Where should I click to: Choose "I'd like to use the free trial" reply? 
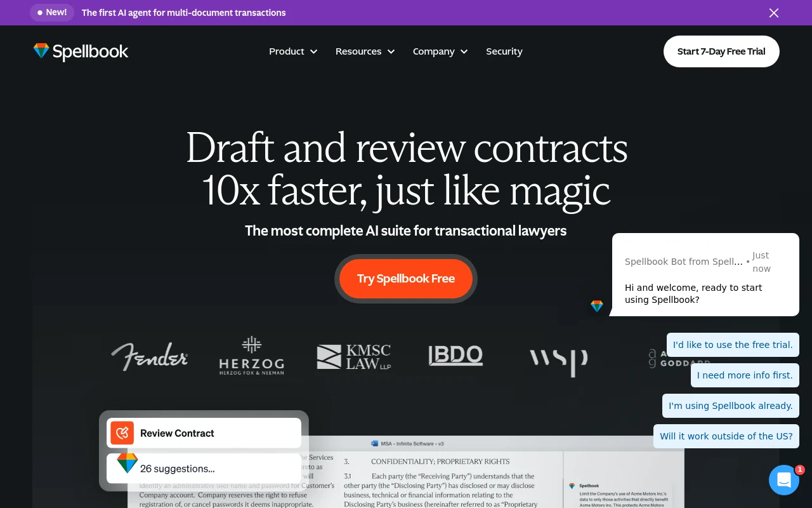pyautogui.click(x=733, y=345)
